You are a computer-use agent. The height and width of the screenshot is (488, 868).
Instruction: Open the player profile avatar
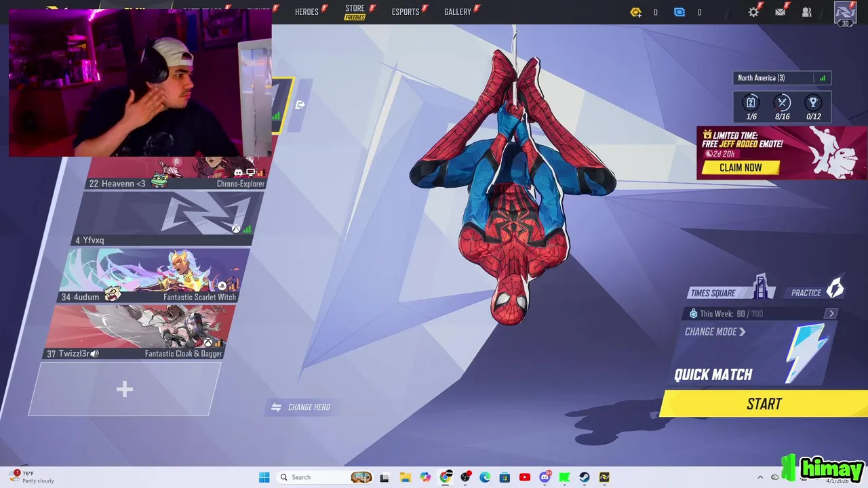pos(845,13)
